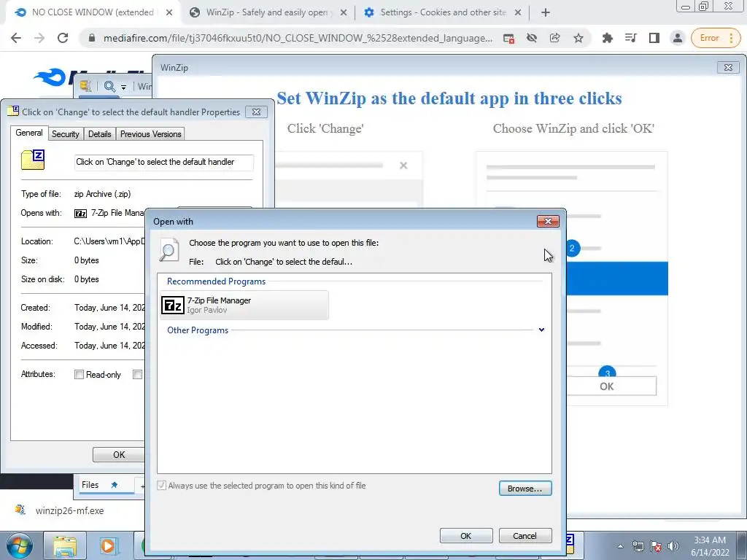Switch to the Security tab in Properties

(65, 134)
